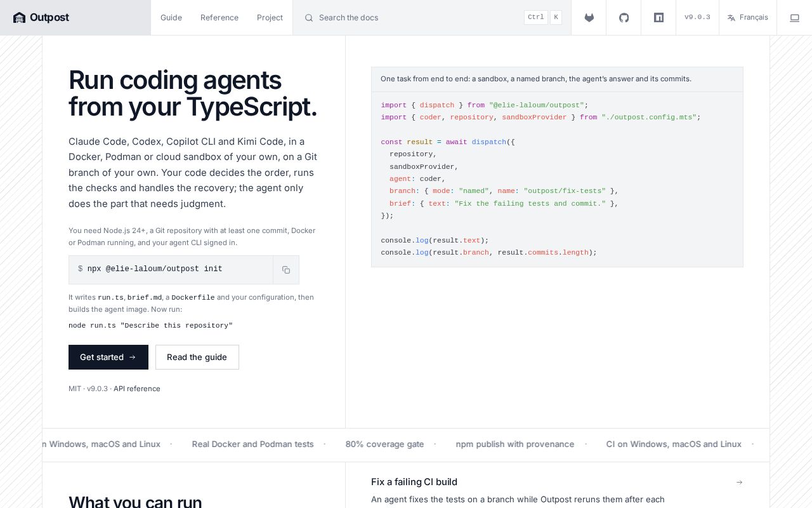This screenshot has height=508, width=812.
Task: Open the GitLab repository icon
Action: [x=589, y=18]
